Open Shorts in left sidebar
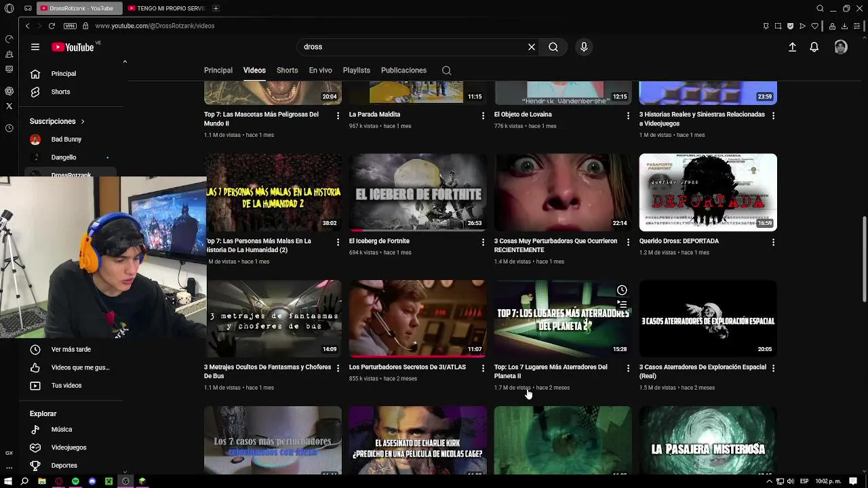The height and width of the screenshot is (488, 868). point(71,91)
